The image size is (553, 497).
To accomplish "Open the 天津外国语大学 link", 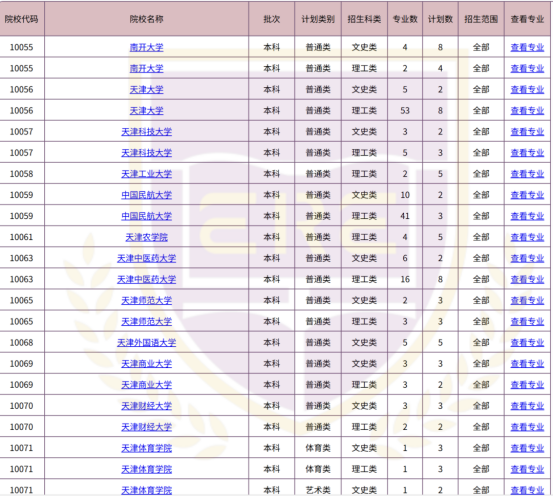I will pos(146,343).
